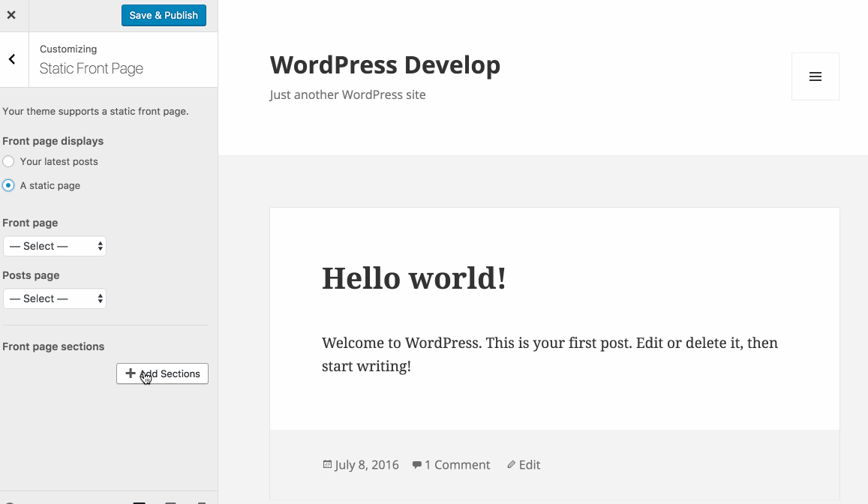868x504 pixels.
Task: Open the Front page select dropdown
Action: [x=55, y=246]
